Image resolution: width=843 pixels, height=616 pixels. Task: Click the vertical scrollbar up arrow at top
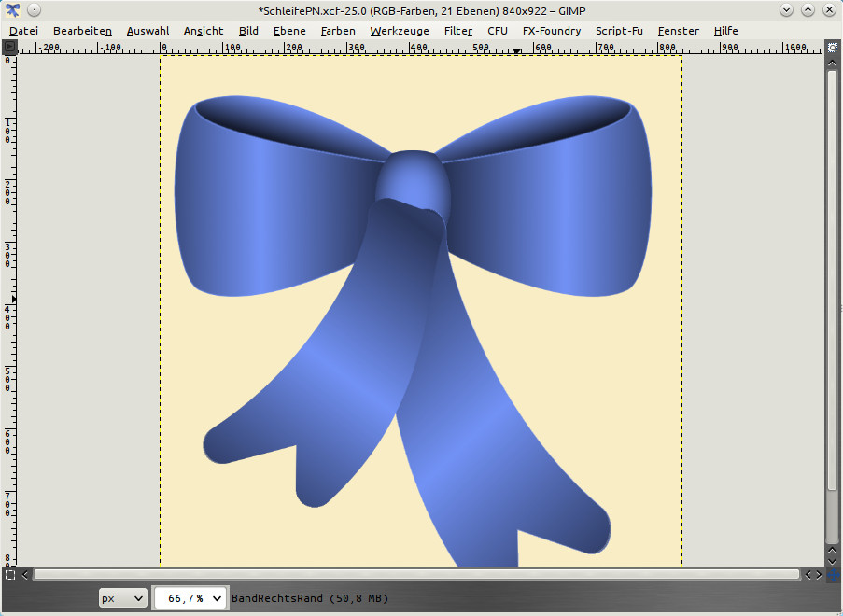(x=832, y=63)
